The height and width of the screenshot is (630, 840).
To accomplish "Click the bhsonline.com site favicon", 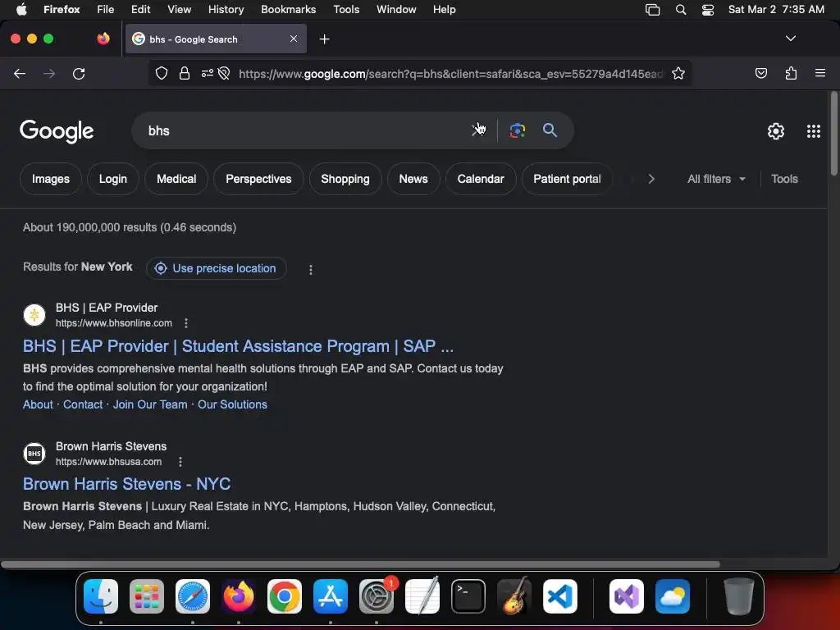I will tap(34, 315).
